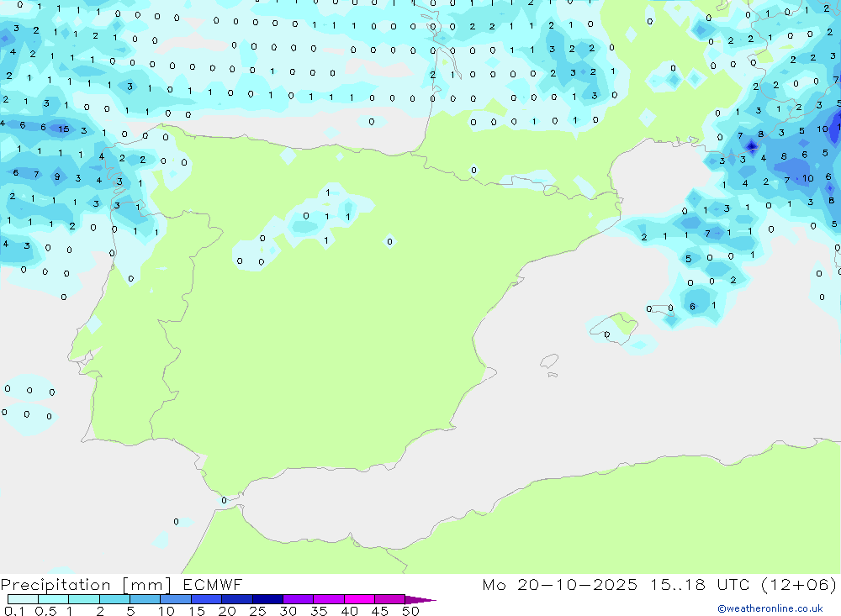This screenshot has height=616, width=841.
Task: Pick the 40–45 mm magenta legend swatch
Action: pyautogui.click(x=359, y=599)
